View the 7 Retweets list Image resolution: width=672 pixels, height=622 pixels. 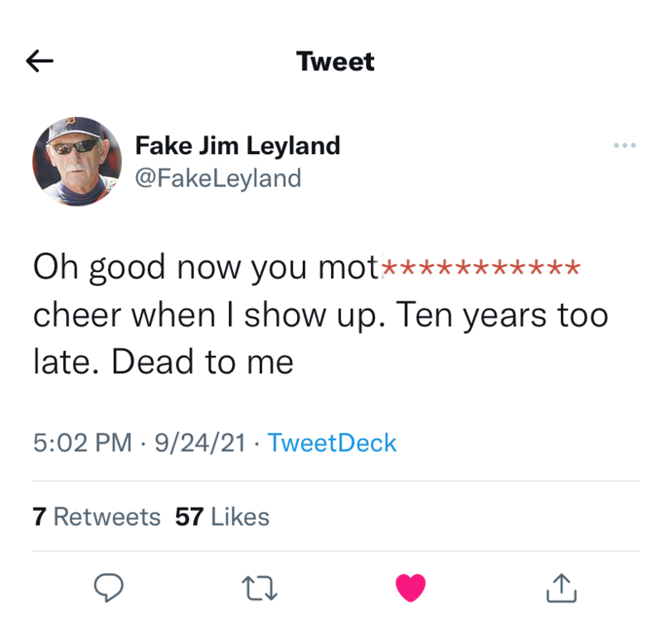tap(97, 517)
